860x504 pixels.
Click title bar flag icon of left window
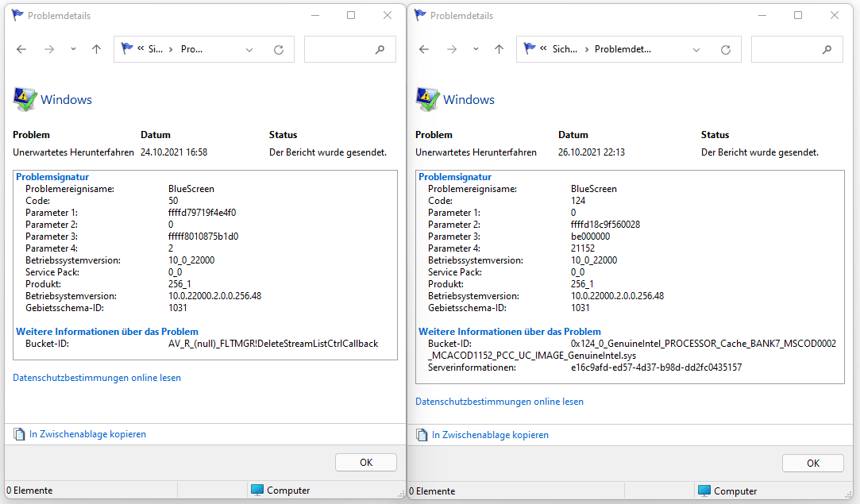click(18, 15)
